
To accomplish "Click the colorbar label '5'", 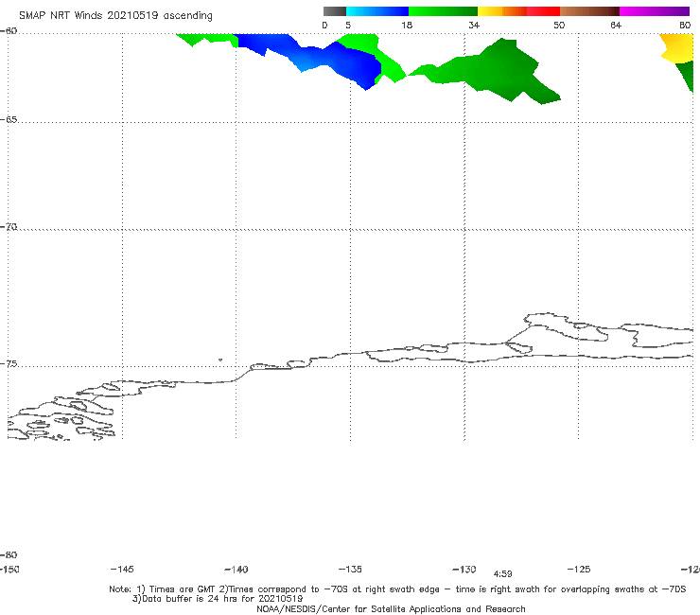I will tap(348, 25).
